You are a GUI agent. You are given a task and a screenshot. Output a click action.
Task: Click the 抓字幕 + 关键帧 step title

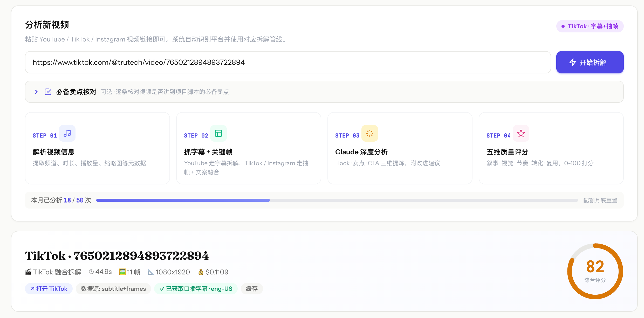pyautogui.click(x=208, y=152)
